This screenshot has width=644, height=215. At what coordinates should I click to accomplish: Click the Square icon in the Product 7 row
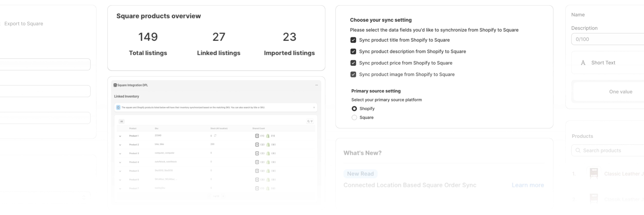coord(257,188)
